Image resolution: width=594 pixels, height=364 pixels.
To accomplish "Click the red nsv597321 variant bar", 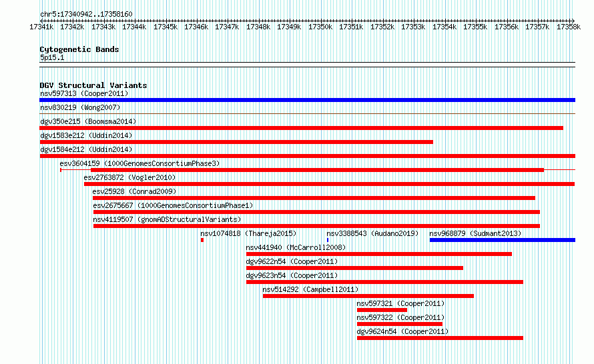I will point(382,310).
